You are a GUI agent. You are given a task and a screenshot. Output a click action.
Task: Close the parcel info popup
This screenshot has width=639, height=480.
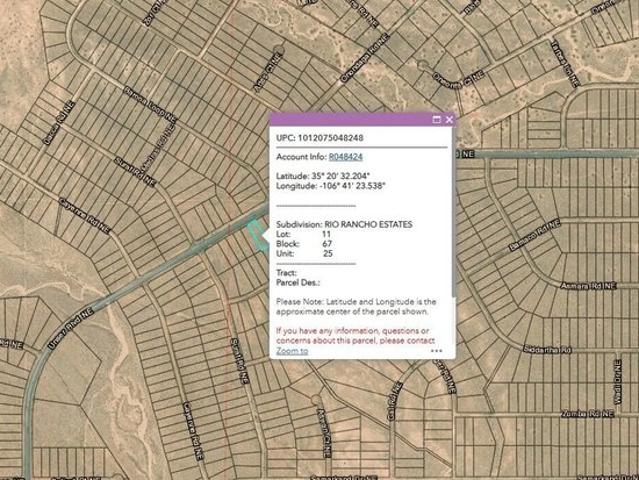(x=449, y=119)
